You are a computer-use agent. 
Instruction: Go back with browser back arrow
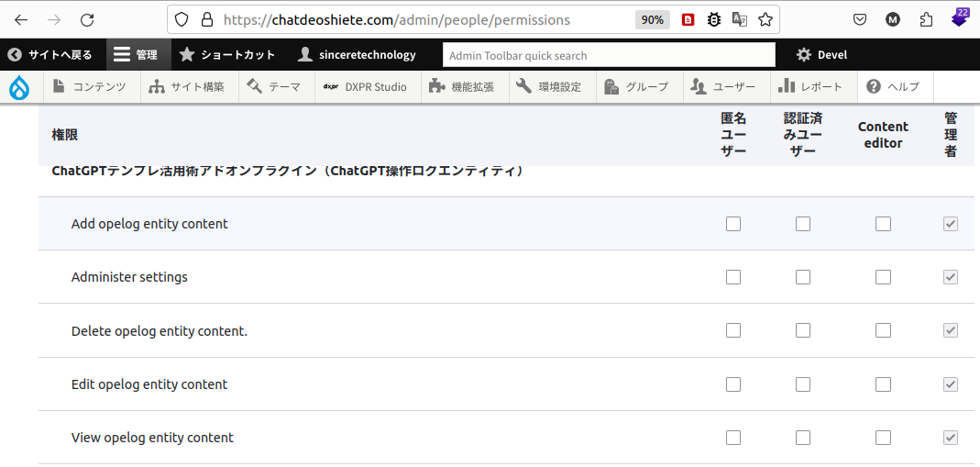(21, 20)
